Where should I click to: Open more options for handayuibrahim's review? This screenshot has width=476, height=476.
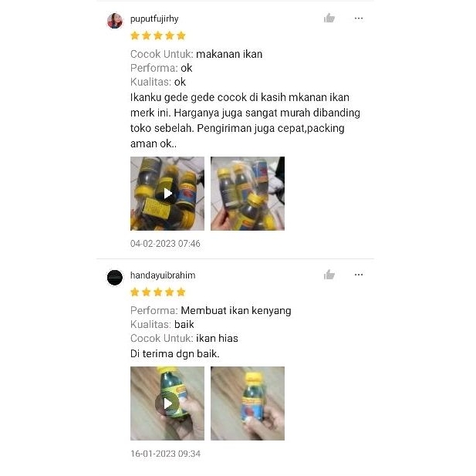[x=359, y=275]
